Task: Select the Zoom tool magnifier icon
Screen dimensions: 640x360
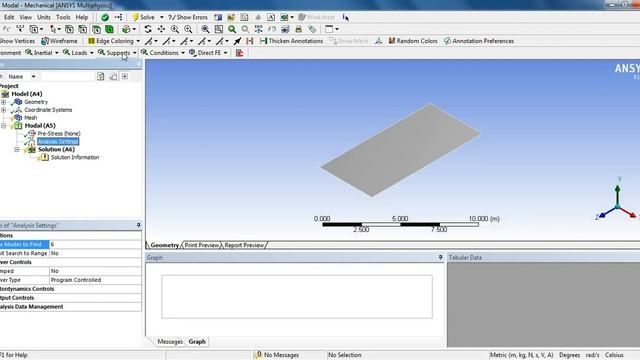Action: coord(175,29)
